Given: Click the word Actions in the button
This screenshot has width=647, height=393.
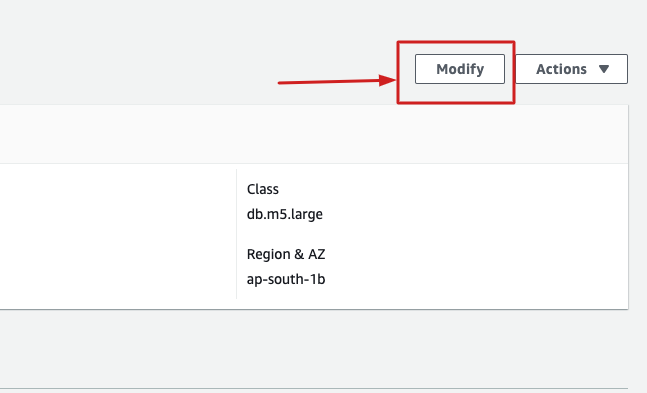Looking at the screenshot, I should click(561, 69).
